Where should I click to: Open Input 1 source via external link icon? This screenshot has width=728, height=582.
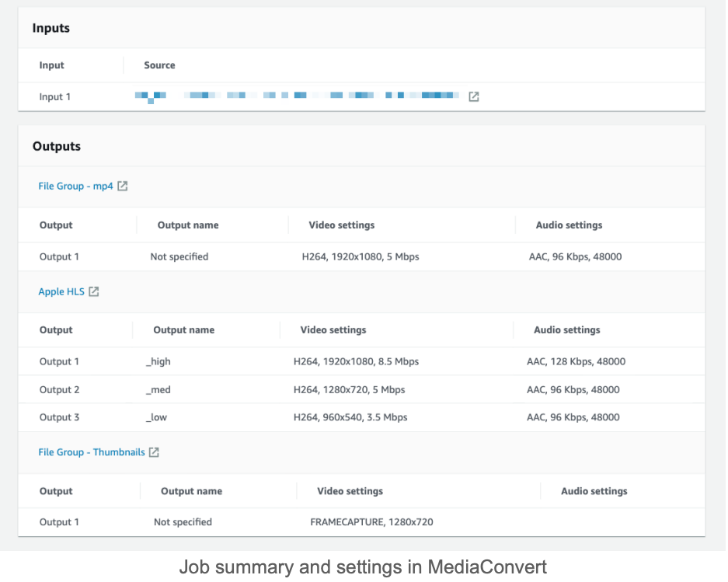tap(474, 96)
